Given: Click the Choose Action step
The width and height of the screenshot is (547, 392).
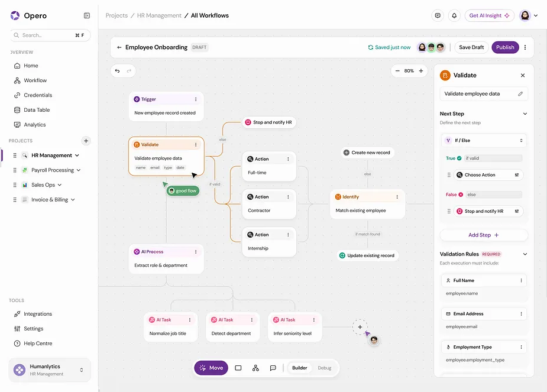Looking at the screenshot, I should tap(488, 175).
